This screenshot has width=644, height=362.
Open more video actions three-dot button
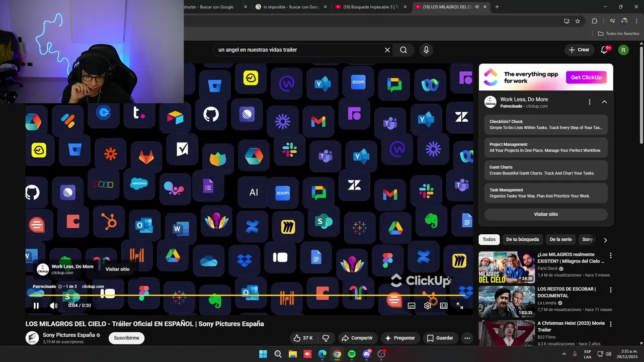(467, 338)
